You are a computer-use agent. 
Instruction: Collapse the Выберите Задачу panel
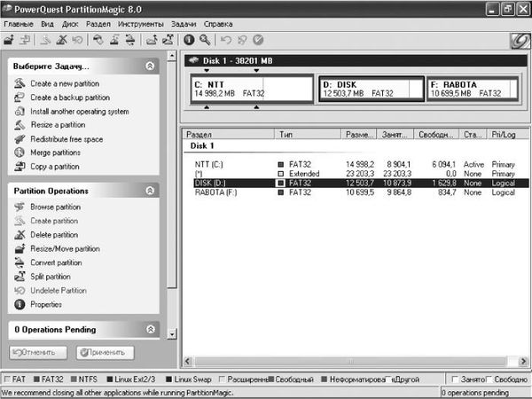tap(150, 66)
